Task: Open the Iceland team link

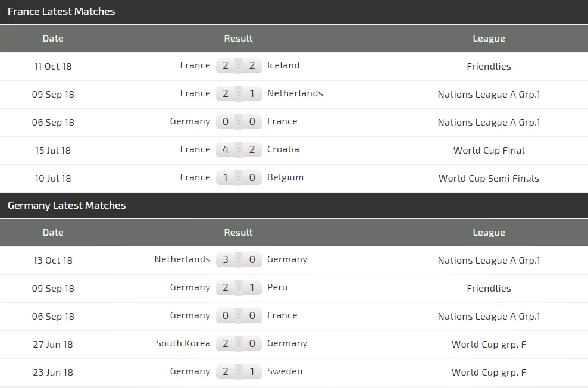Action: [x=283, y=65]
